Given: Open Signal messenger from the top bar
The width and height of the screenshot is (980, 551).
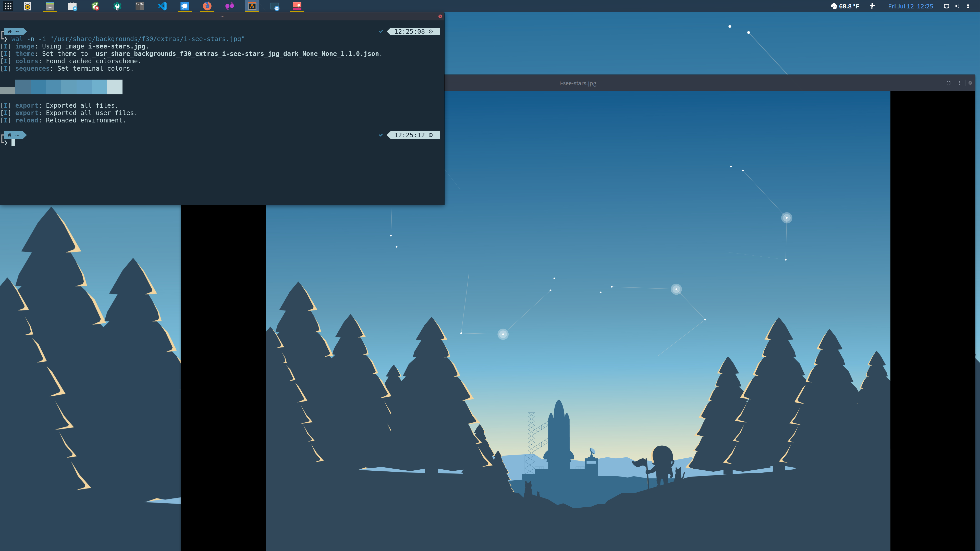Looking at the screenshot, I should click(185, 6).
